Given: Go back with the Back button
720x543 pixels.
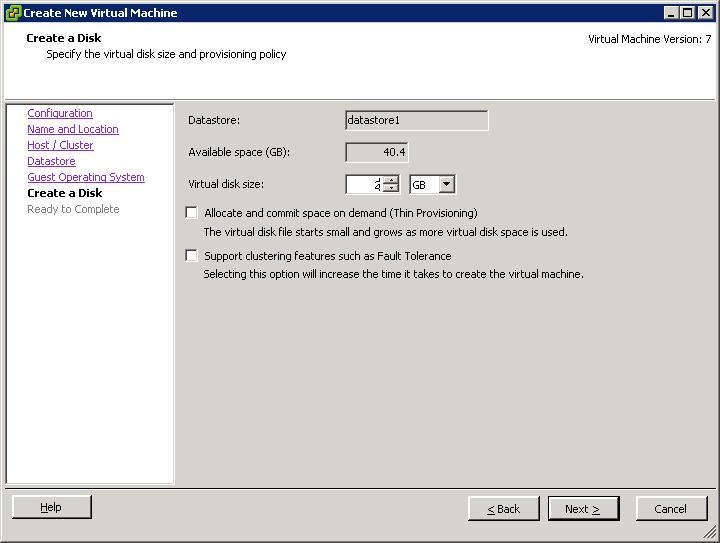Looking at the screenshot, I should [503, 509].
